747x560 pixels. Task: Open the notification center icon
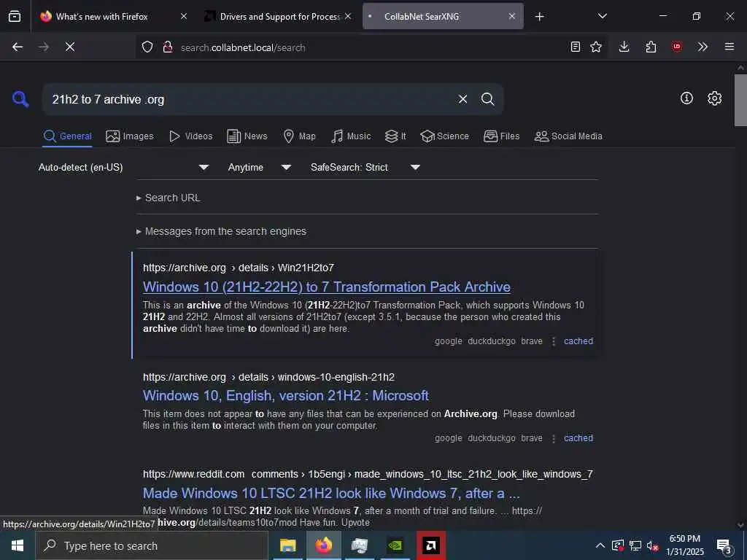724,545
